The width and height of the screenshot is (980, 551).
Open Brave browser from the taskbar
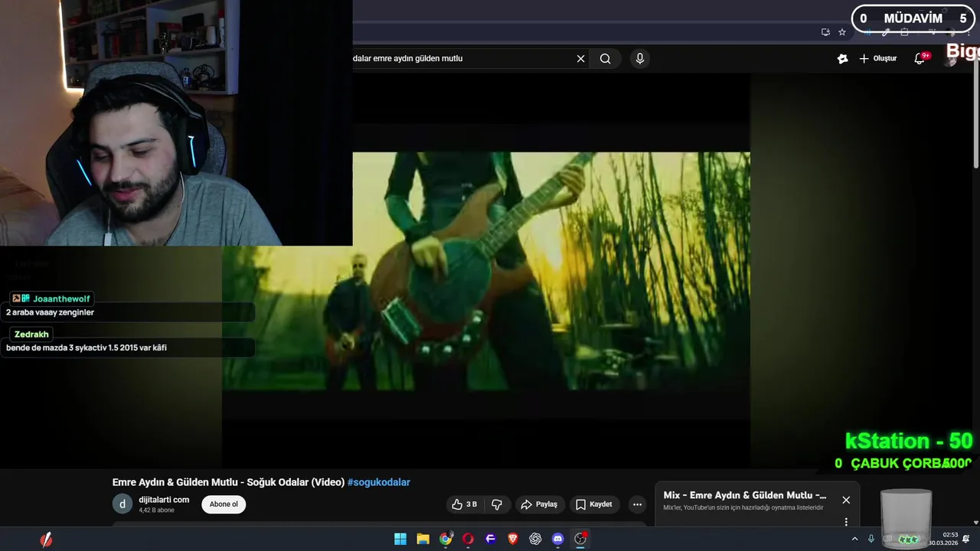click(x=513, y=539)
